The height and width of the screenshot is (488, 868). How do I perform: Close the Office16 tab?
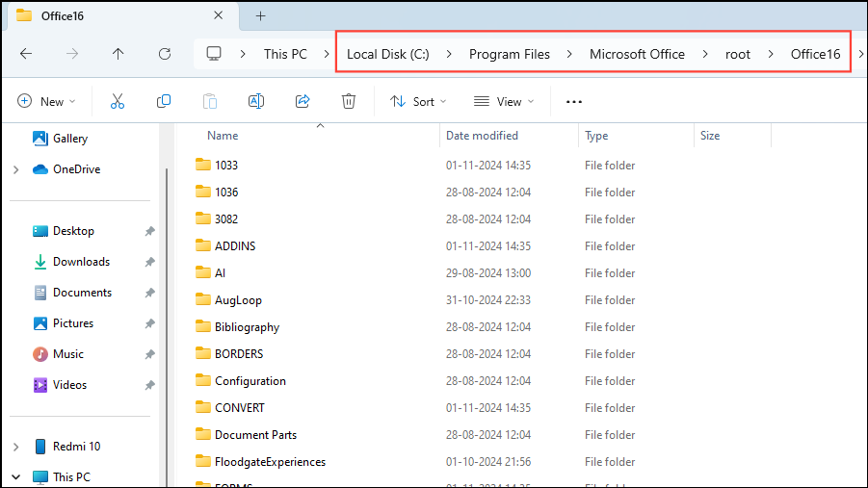point(218,15)
